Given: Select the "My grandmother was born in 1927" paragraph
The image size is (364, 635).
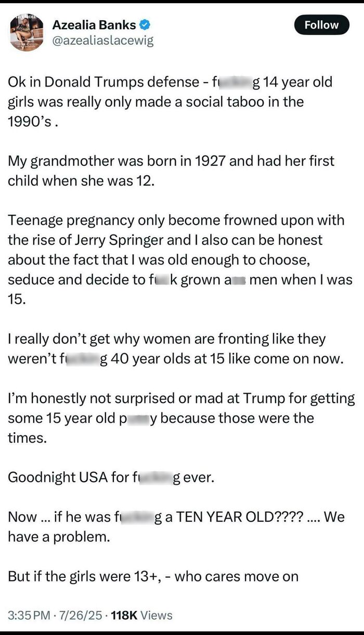Looking at the screenshot, I should click(x=171, y=171).
